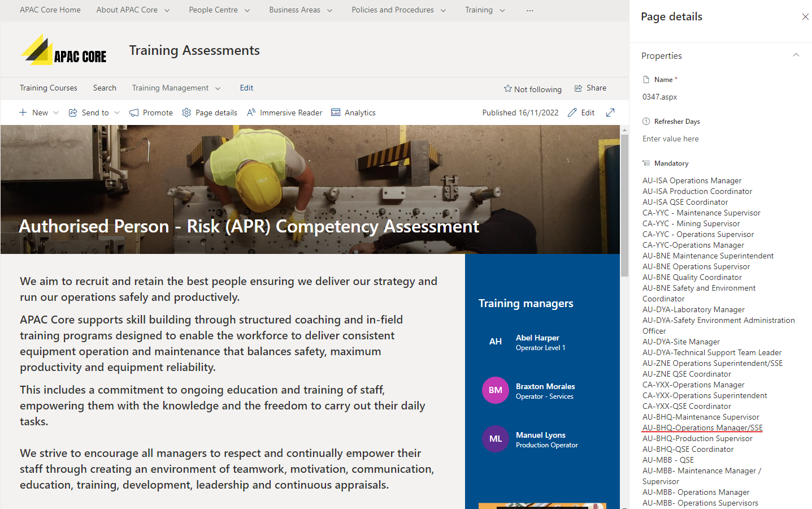Click AU-MBB - QSE entry
The height and width of the screenshot is (509, 812).
click(668, 460)
